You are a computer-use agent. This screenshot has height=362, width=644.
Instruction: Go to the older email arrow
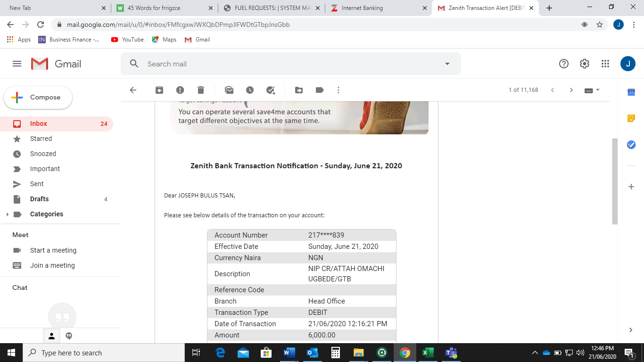click(571, 90)
